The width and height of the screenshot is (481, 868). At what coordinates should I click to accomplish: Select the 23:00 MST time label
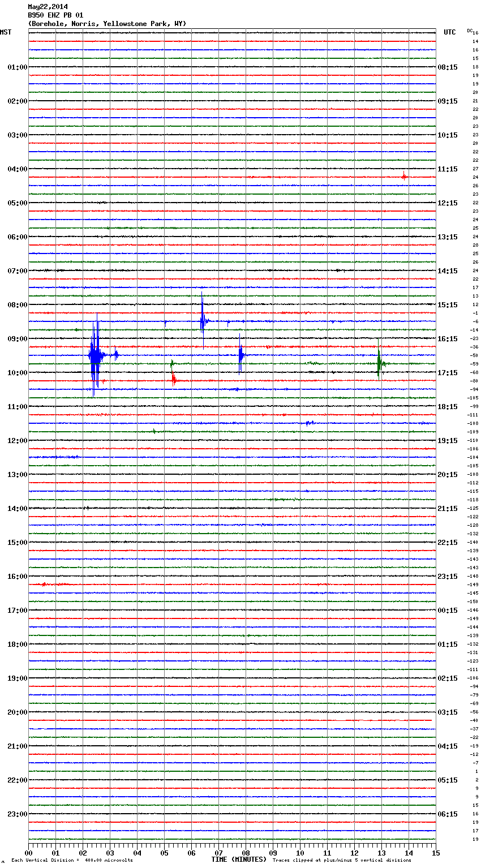pyautogui.click(x=17, y=814)
